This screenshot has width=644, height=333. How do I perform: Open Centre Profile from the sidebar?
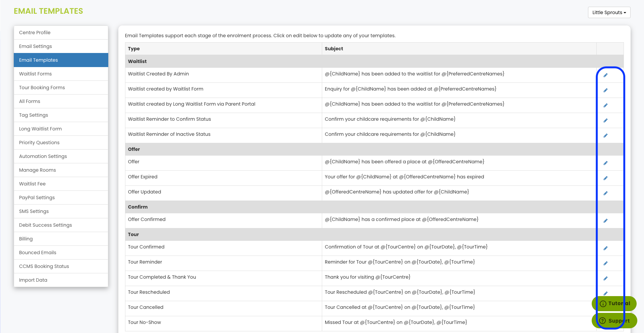[61, 33]
